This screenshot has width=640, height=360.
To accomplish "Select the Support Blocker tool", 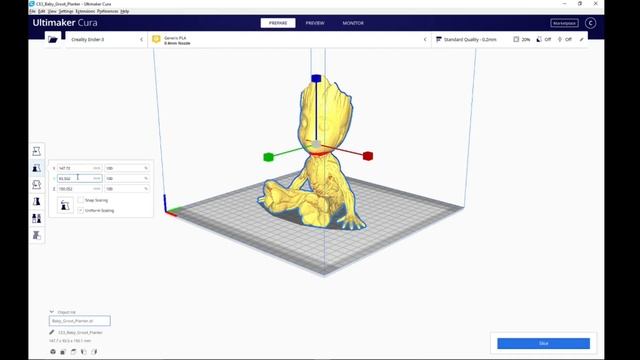I will (x=37, y=235).
